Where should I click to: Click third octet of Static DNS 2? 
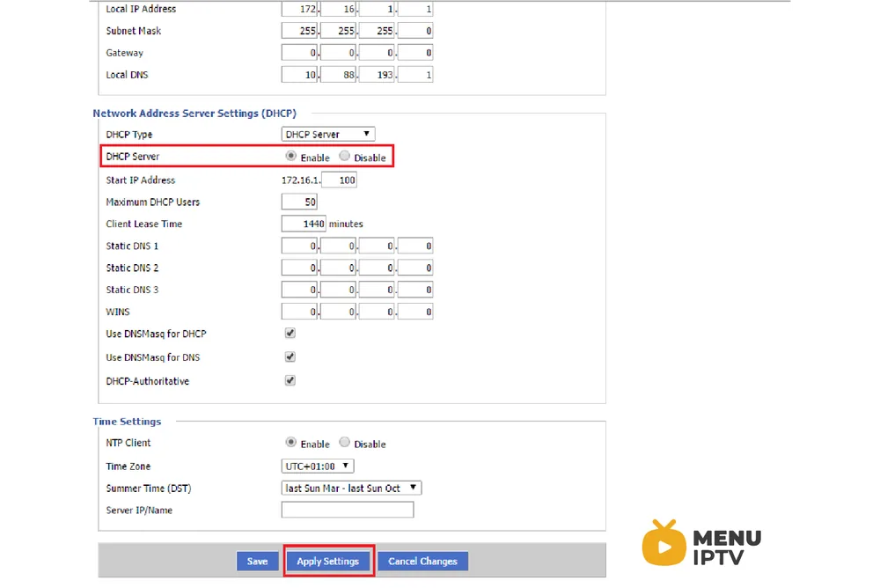click(x=377, y=268)
